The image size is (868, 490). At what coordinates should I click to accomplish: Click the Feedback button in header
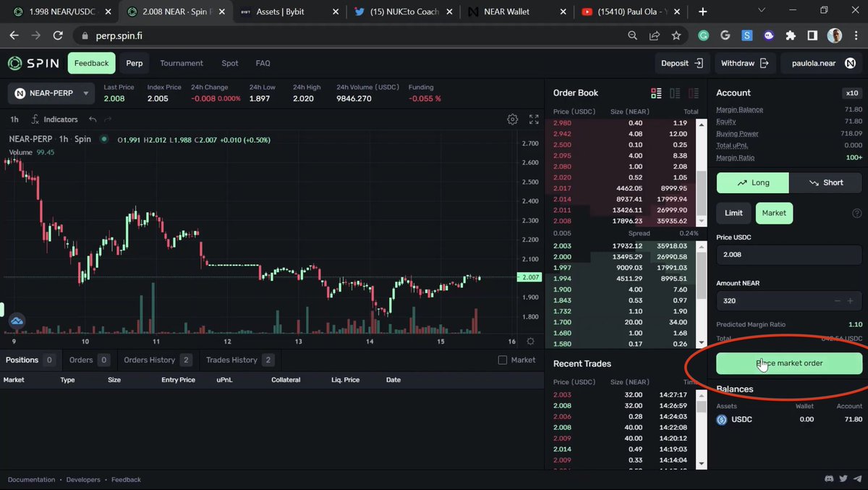tap(91, 63)
